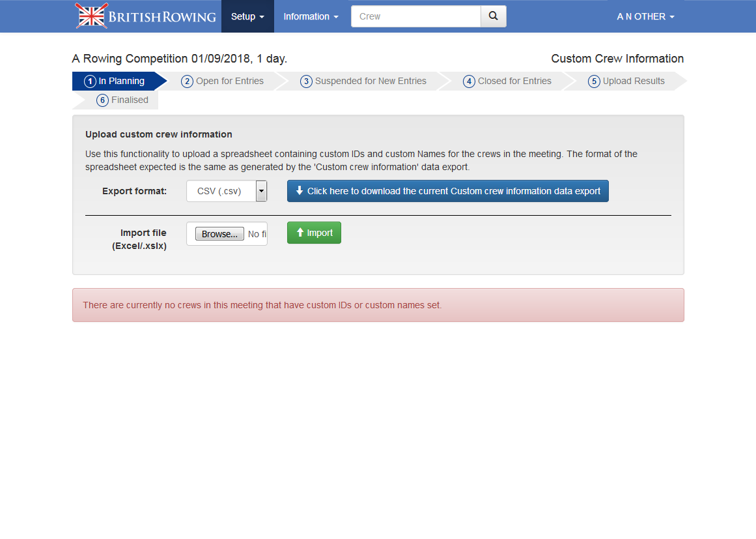756x539 pixels.
Task: Select the Open for Entries stage
Action: point(229,81)
